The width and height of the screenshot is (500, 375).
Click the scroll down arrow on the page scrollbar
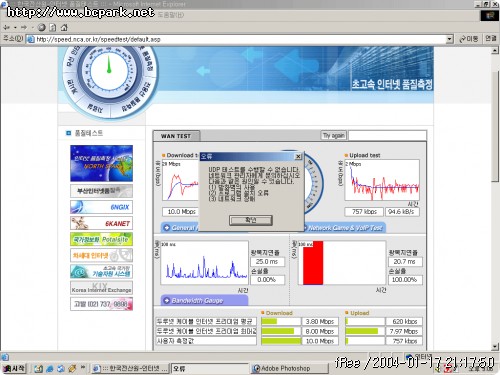[x=495, y=347]
